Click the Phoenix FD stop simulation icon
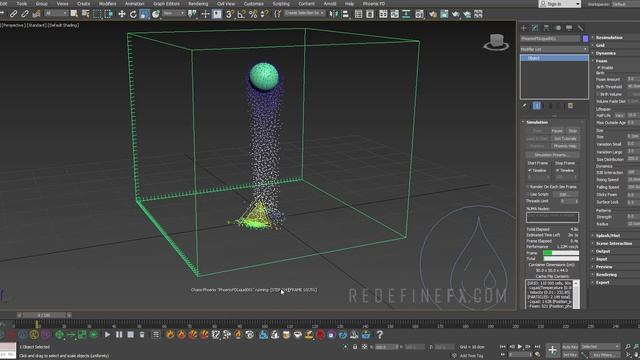This screenshot has height=360, width=640. pyautogui.click(x=131, y=335)
